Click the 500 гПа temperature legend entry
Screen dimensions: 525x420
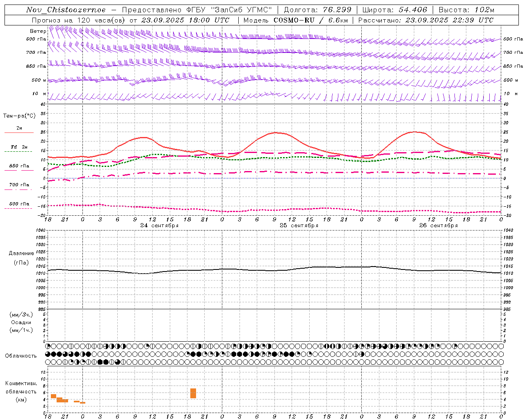click(x=19, y=204)
